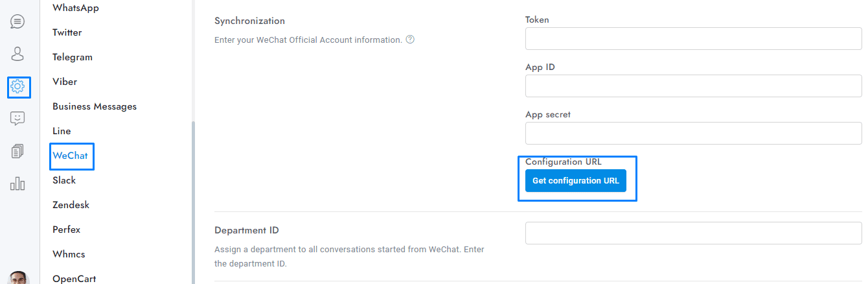868x284 pixels.
Task: Select the WhatsApp settings tab
Action: (x=76, y=8)
